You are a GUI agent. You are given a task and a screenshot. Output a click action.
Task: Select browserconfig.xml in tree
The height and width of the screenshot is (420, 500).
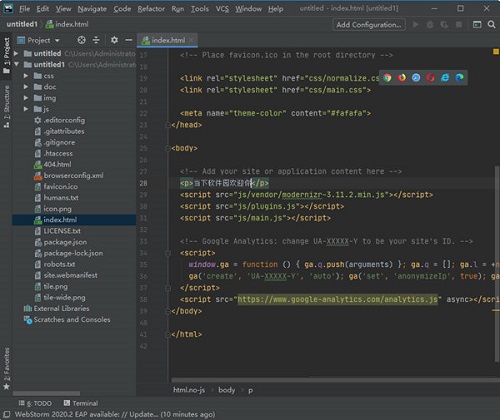point(74,175)
